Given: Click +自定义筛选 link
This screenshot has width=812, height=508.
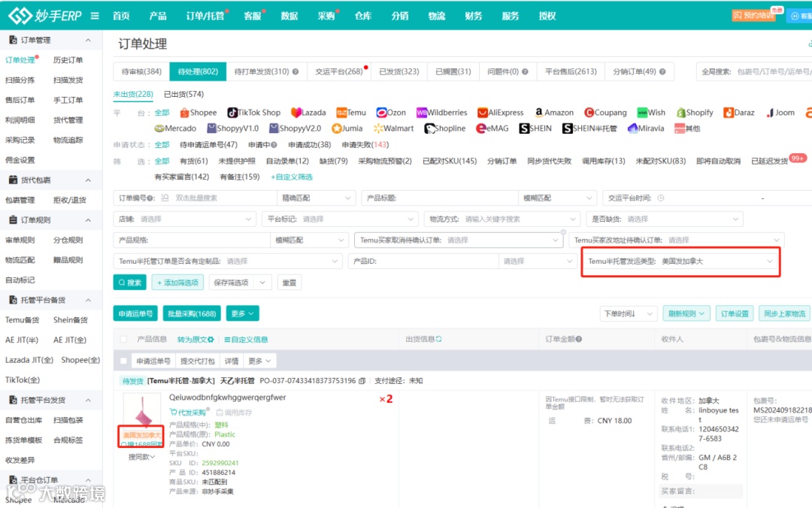Looking at the screenshot, I should click(292, 177).
